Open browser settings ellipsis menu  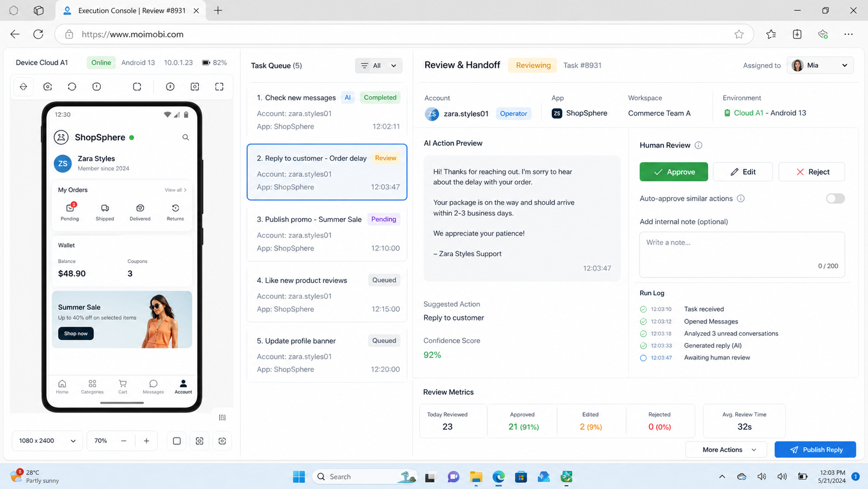coord(848,34)
